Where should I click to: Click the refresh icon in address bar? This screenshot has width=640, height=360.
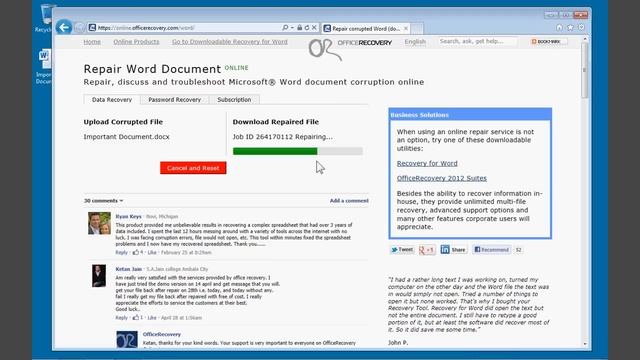pyautogui.click(x=307, y=28)
